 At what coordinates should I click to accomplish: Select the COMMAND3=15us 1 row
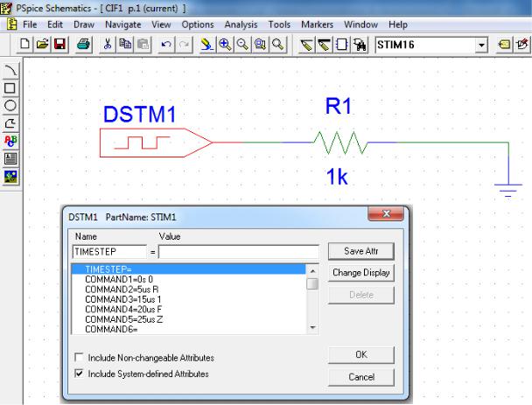click(189, 299)
